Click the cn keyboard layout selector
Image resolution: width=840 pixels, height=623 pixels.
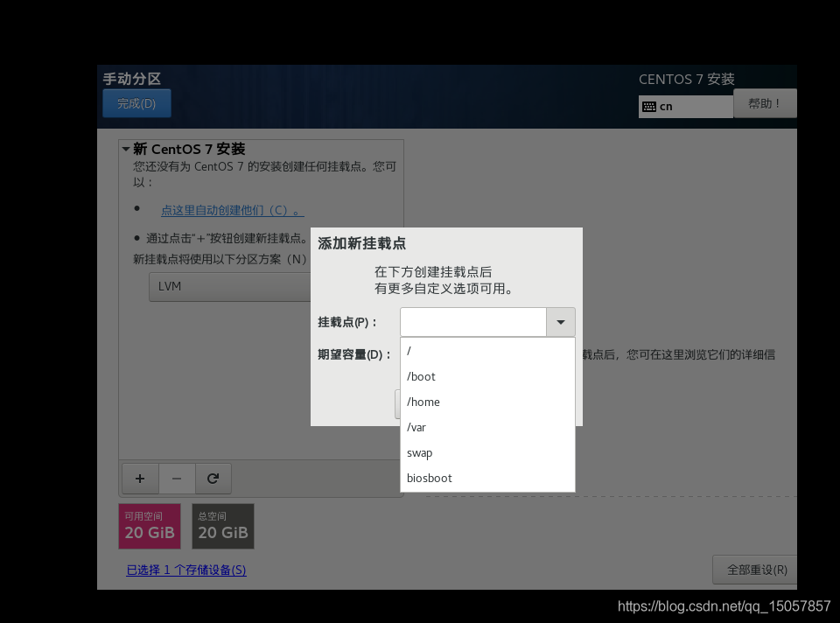[686, 107]
